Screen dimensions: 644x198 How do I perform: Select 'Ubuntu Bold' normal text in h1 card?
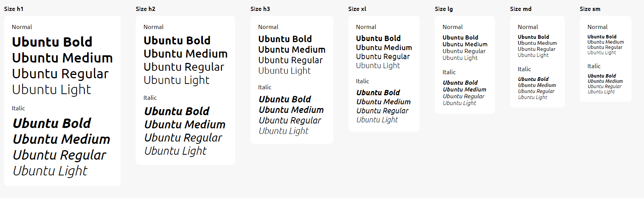(52, 42)
